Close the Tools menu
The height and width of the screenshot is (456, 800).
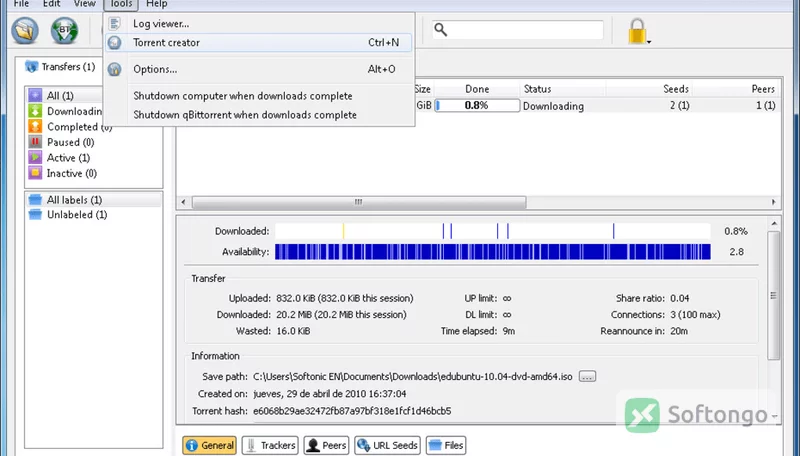coord(121,5)
